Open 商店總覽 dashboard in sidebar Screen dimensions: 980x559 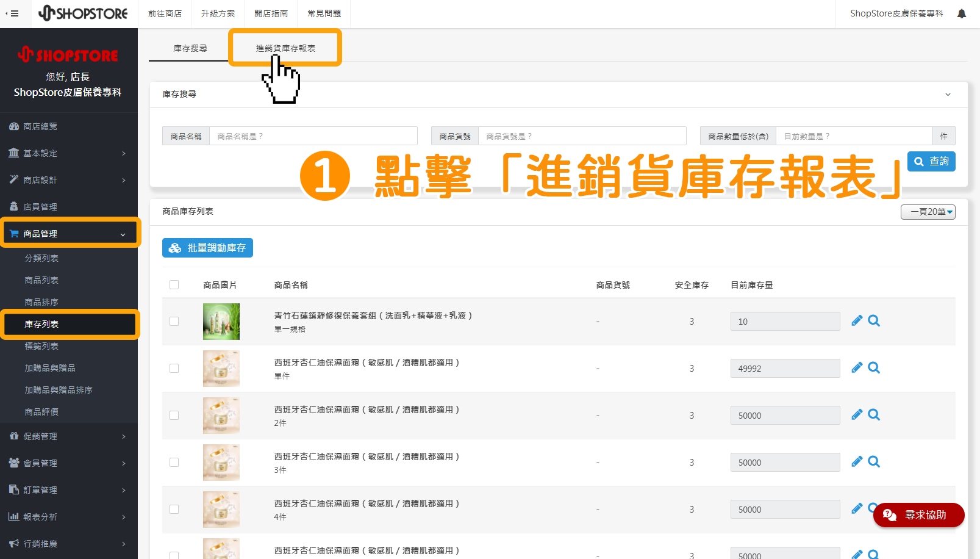point(69,126)
